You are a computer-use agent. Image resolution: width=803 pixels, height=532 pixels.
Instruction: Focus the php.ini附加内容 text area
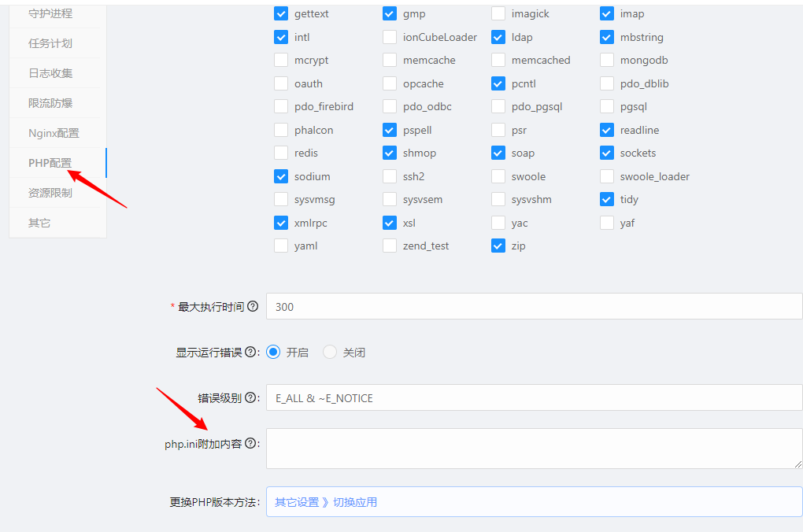pyautogui.click(x=534, y=448)
